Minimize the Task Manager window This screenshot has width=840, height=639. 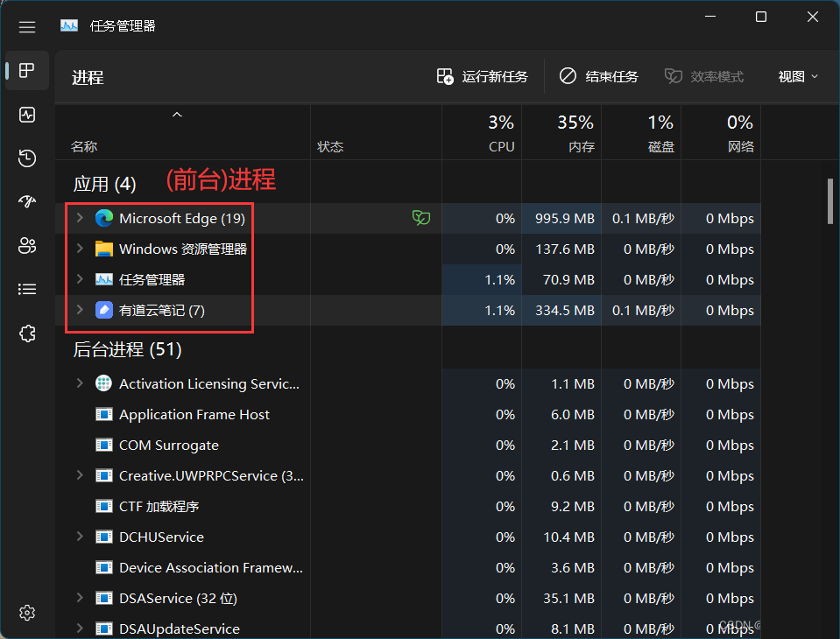[x=709, y=18]
